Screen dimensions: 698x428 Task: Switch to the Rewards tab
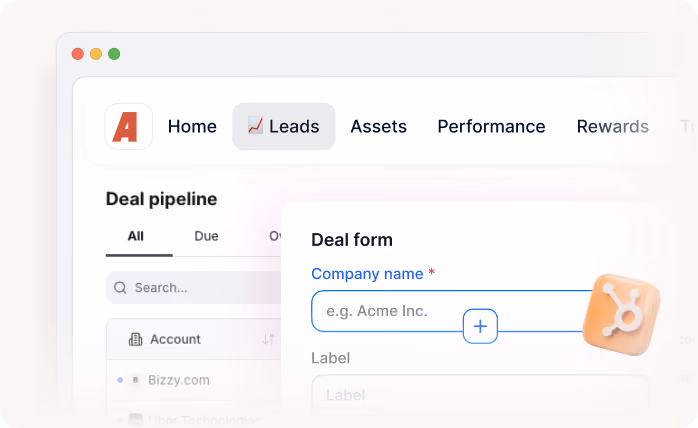(x=613, y=126)
